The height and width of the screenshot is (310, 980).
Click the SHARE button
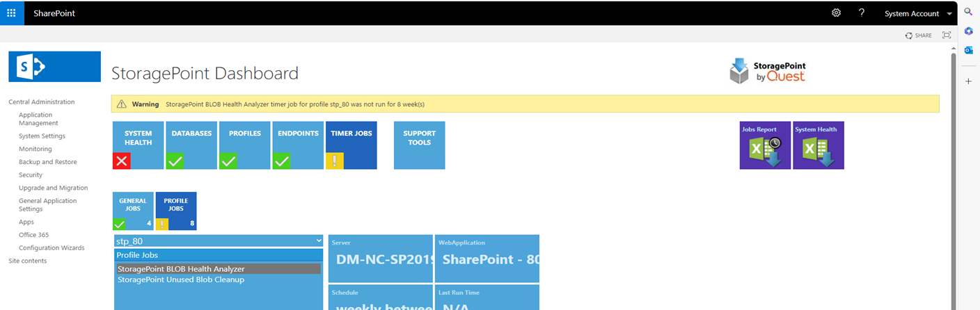tap(919, 35)
